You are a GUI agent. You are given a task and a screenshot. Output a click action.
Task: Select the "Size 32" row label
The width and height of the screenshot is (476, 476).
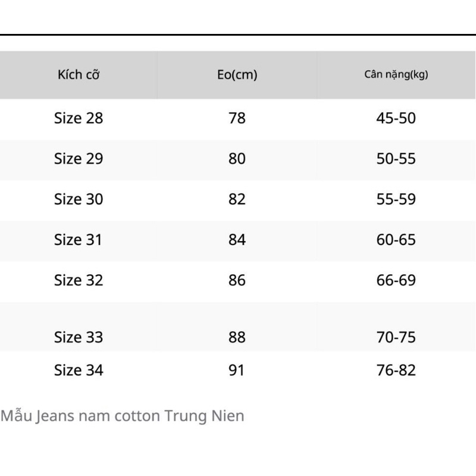coord(79,280)
